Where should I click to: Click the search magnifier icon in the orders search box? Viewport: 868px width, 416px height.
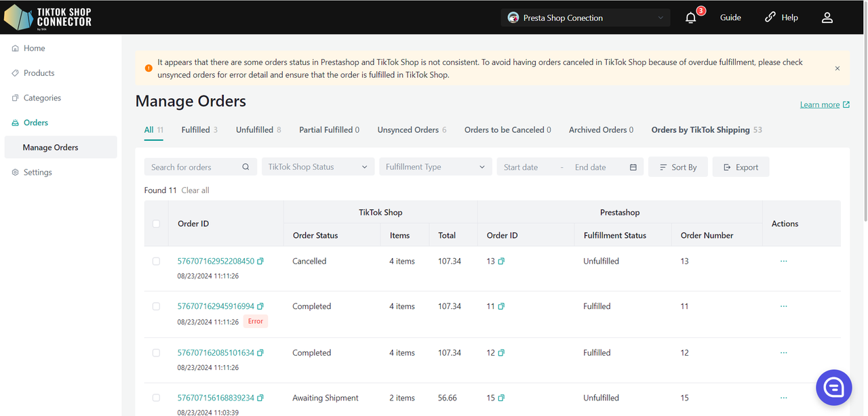pos(245,167)
